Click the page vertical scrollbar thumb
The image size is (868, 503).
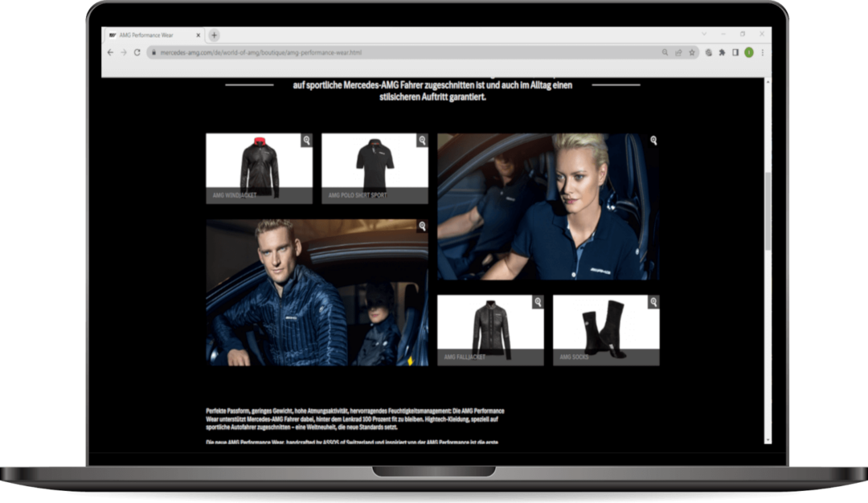pyautogui.click(x=768, y=211)
